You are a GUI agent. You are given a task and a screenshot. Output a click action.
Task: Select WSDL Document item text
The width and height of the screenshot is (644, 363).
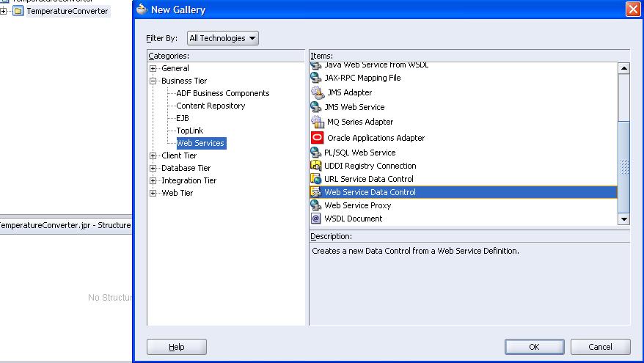(354, 219)
